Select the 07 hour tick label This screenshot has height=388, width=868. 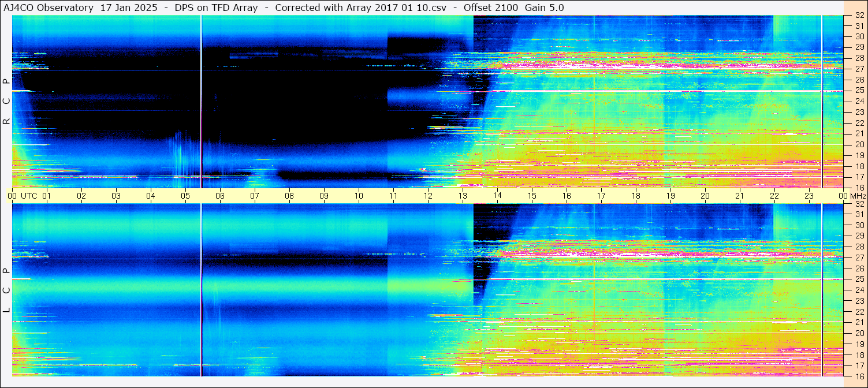point(255,196)
